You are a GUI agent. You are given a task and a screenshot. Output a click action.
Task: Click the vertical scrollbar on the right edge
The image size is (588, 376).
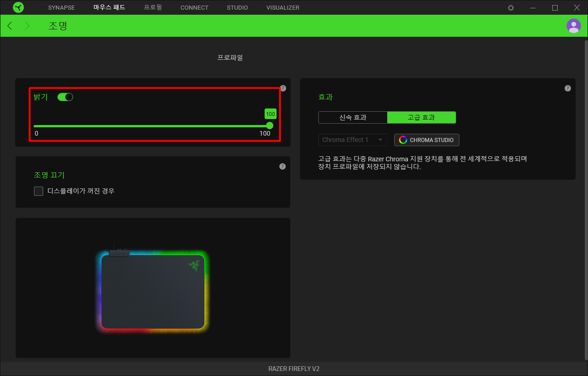[586, 199]
